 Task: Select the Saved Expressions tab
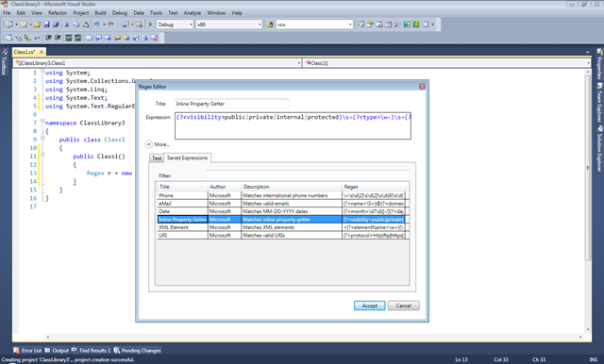[187, 157]
